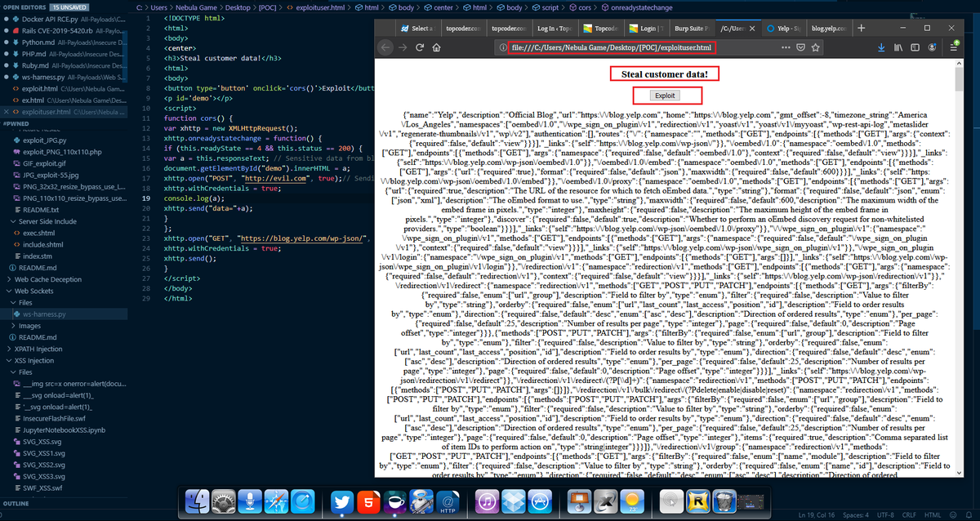Click the Firefox address bar URL
The height and width of the screenshot is (521, 980).
(611, 47)
